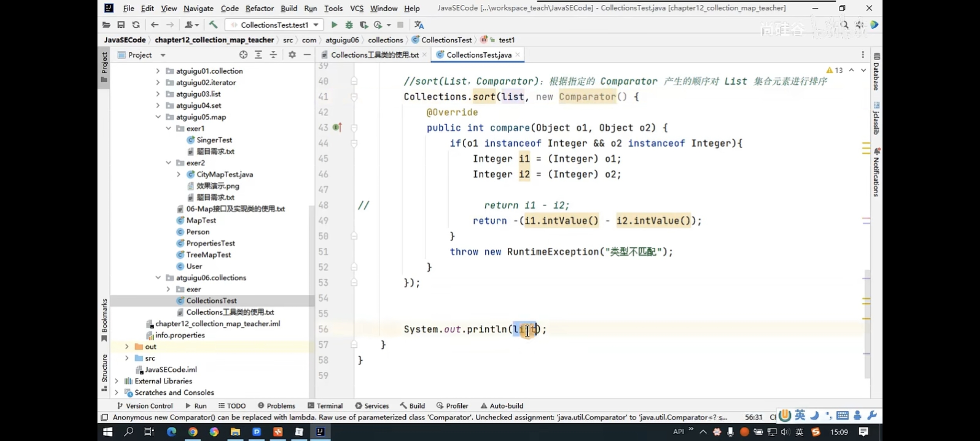Open the Terminal tool window
The image size is (980, 441).
325,406
